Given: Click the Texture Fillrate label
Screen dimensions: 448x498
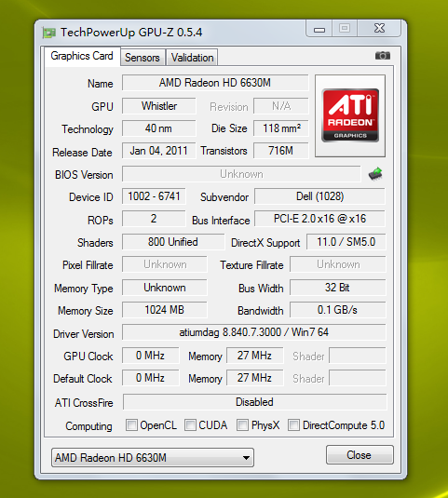Looking at the screenshot, I should [x=251, y=265].
